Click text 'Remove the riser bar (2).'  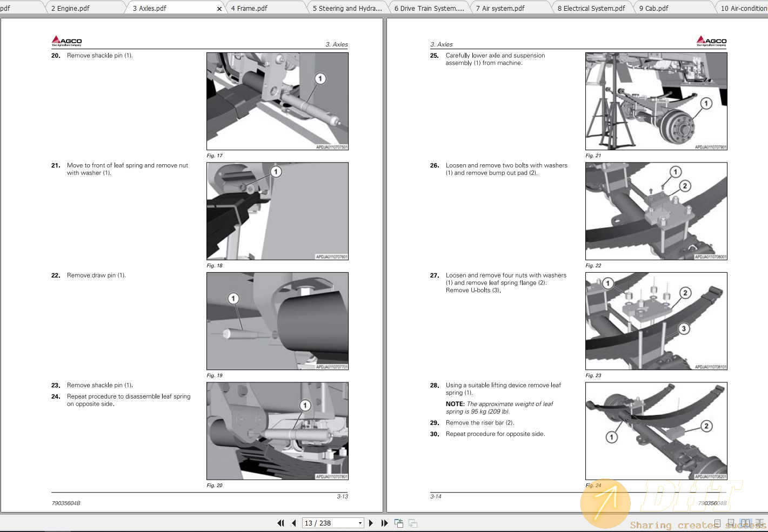click(x=480, y=423)
